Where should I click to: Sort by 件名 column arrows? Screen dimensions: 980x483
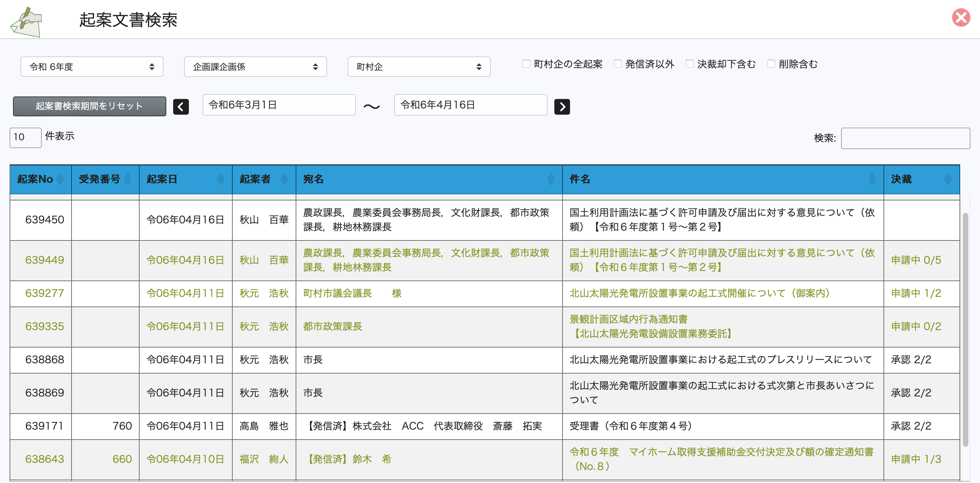pos(872,179)
